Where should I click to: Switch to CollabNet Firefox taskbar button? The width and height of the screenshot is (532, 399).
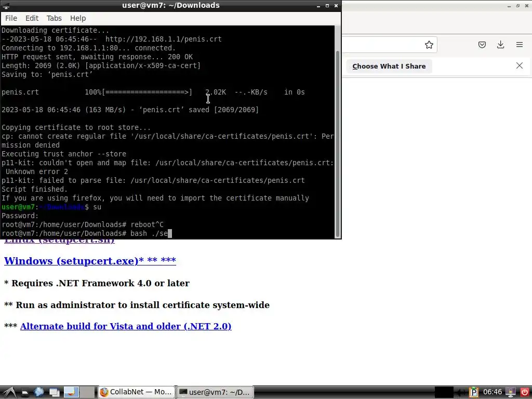point(136,392)
